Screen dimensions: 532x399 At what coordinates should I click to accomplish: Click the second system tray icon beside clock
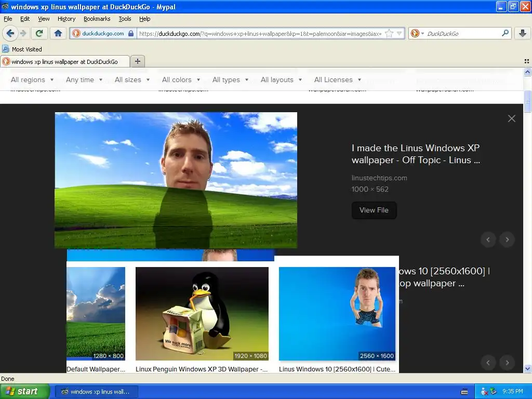pos(494,392)
